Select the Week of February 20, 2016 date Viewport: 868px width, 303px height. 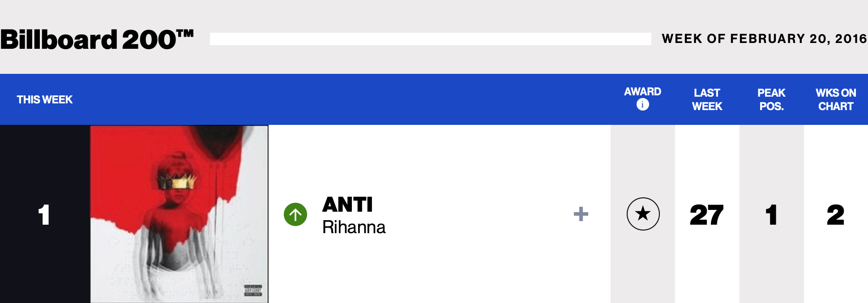(764, 39)
